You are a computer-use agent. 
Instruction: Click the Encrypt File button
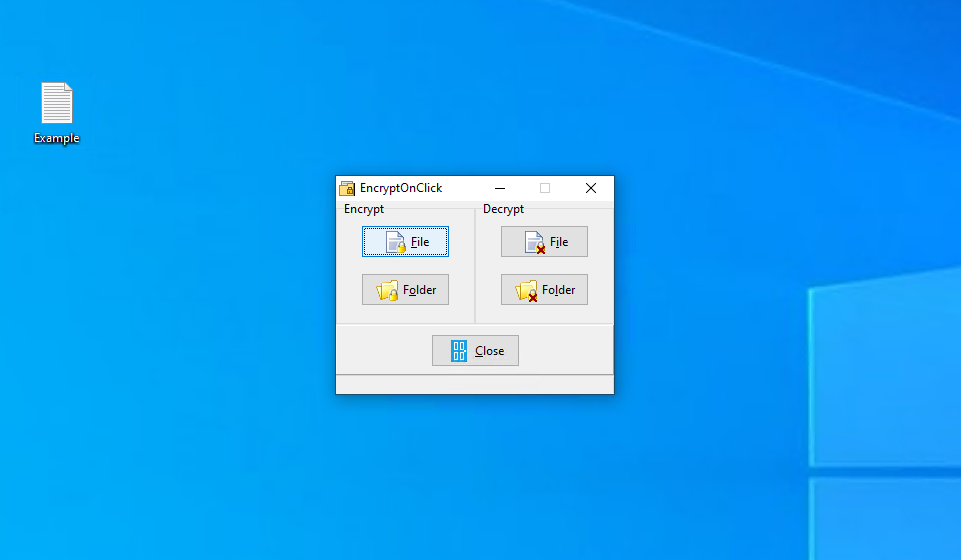tap(405, 241)
